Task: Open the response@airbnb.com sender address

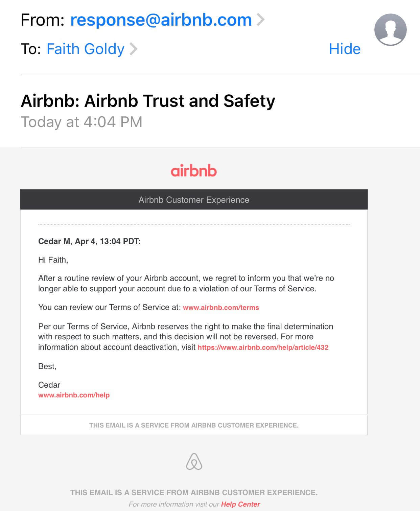Action: (x=161, y=20)
